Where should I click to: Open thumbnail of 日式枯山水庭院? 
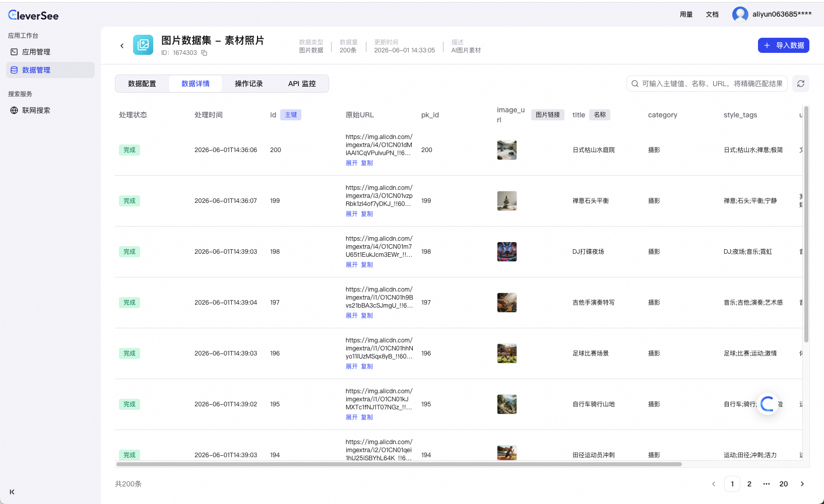coord(507,150)
